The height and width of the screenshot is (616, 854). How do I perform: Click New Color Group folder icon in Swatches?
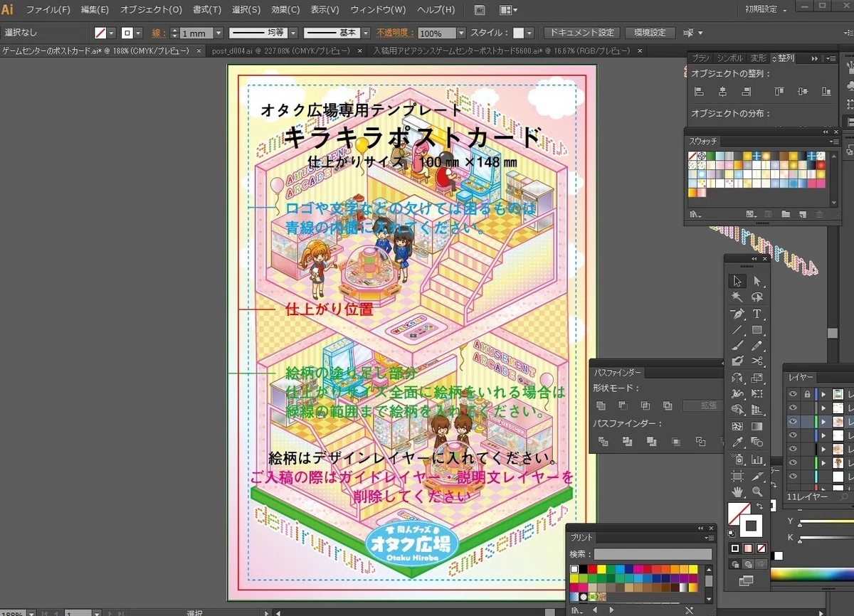tap(786, 214)
